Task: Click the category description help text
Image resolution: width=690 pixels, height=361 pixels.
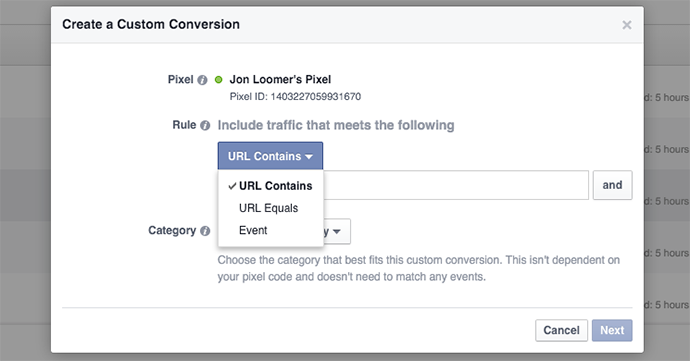Action: click(418, 268)
